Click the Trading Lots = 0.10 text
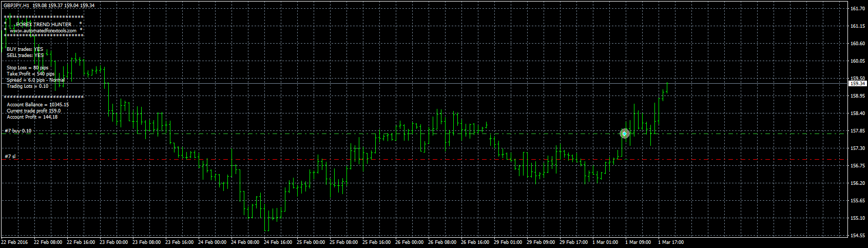Image resolution: width=868 pixels, height=248 pixels. [x=27, y=86]
